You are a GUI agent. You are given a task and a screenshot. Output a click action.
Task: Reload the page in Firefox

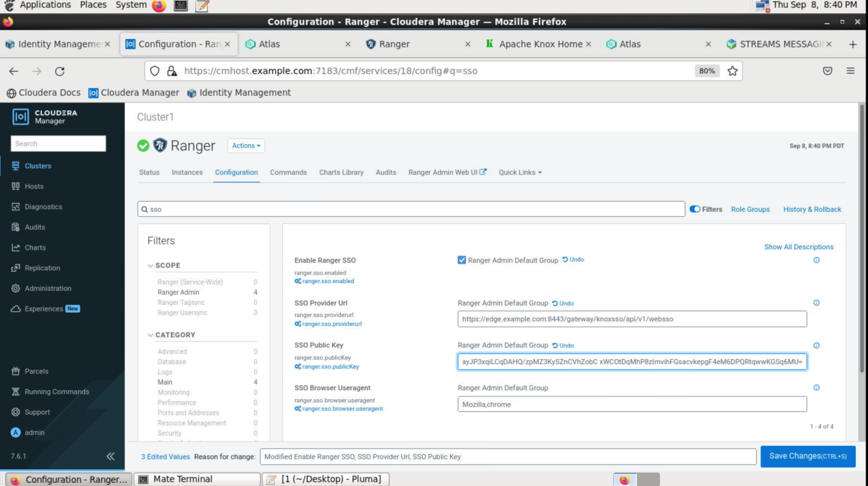[x=60, y=71]
